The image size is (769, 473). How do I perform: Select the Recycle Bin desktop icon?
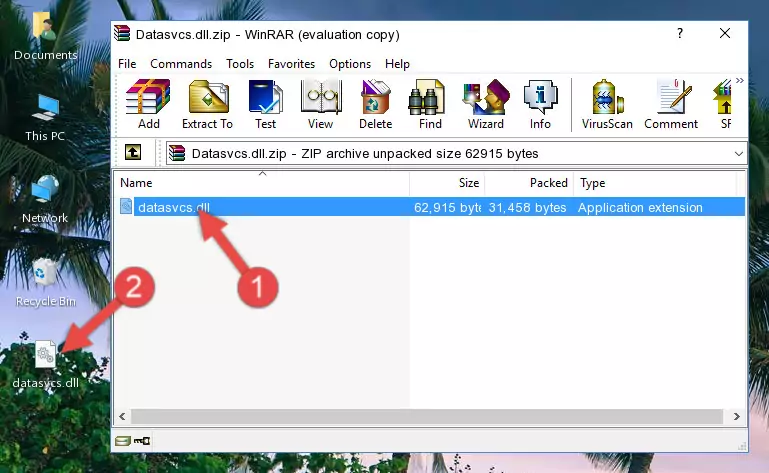click(46, 283)
